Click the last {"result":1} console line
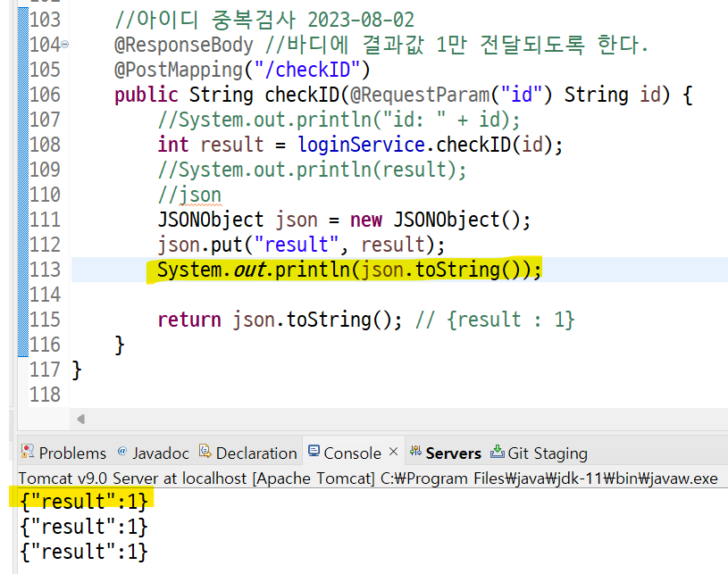728x574 pixels. [84, 552]
